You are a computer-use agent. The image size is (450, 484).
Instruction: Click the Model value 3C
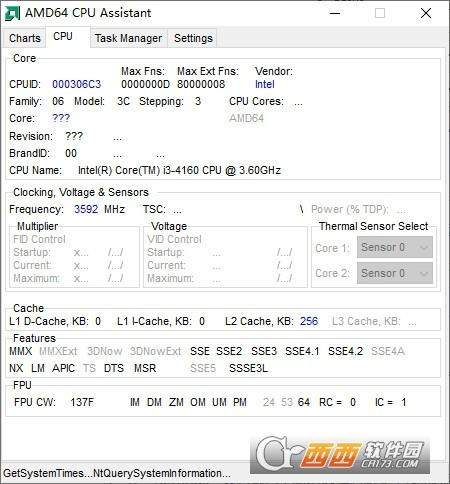coord(123,101)
